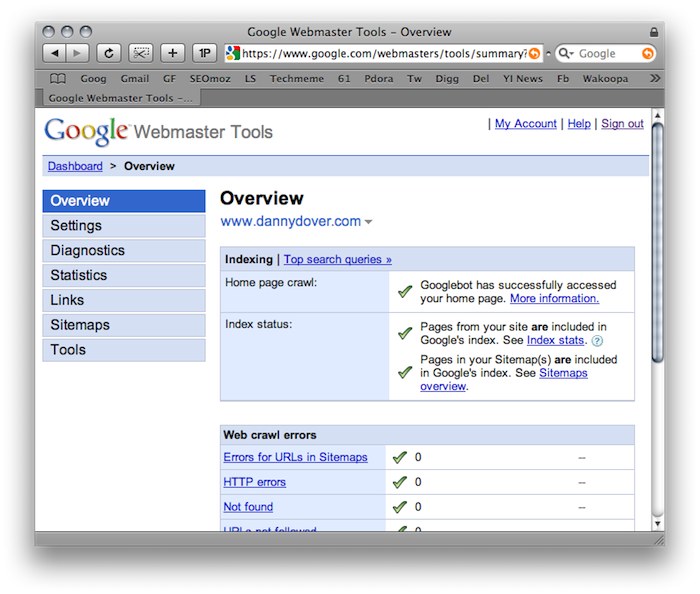Open Settings in the left sidebar
The image size is (700, 594).
(x=124, y=226)
